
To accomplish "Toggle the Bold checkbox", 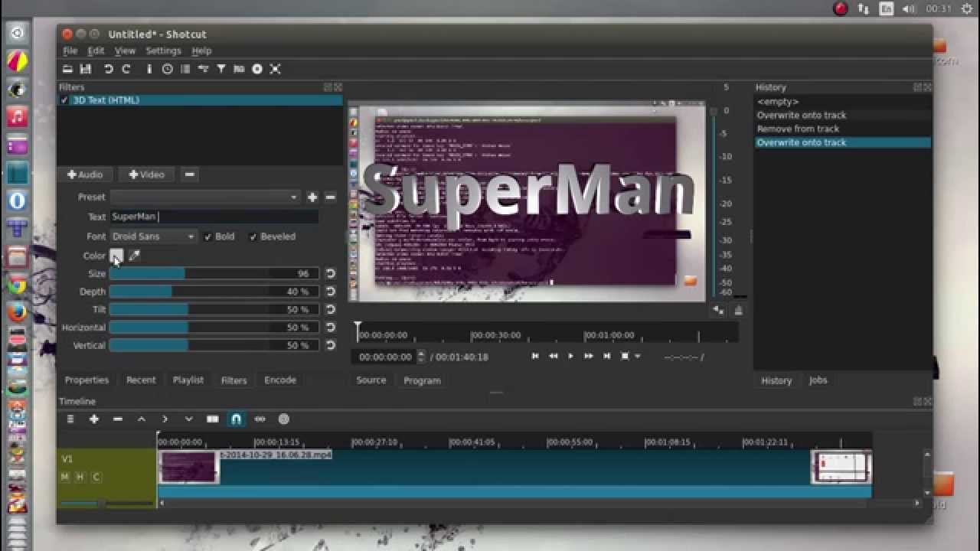I will 207,236.
